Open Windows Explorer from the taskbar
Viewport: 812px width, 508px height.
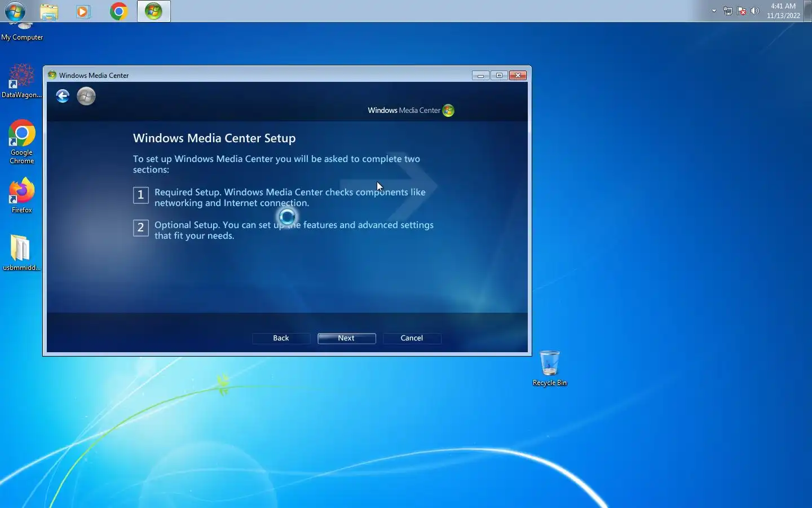pos(49,11)
